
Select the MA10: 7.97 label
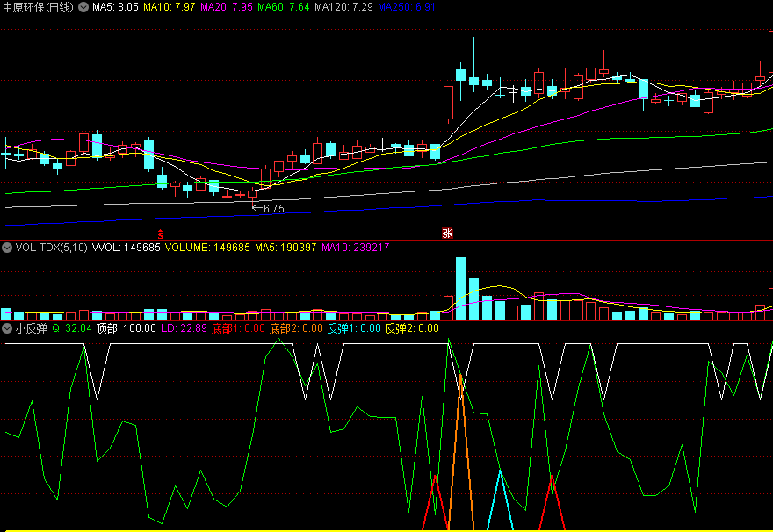[169, 7]
